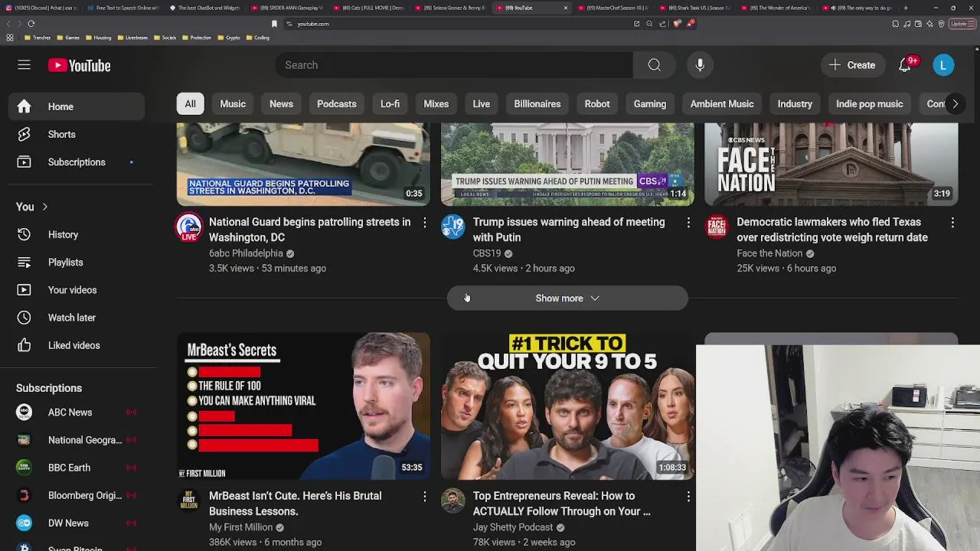This screenshot has width=980, height=551.
Task: Click the 6abc Philadelphia channel avatar
Action: click(x=188, y=227)
